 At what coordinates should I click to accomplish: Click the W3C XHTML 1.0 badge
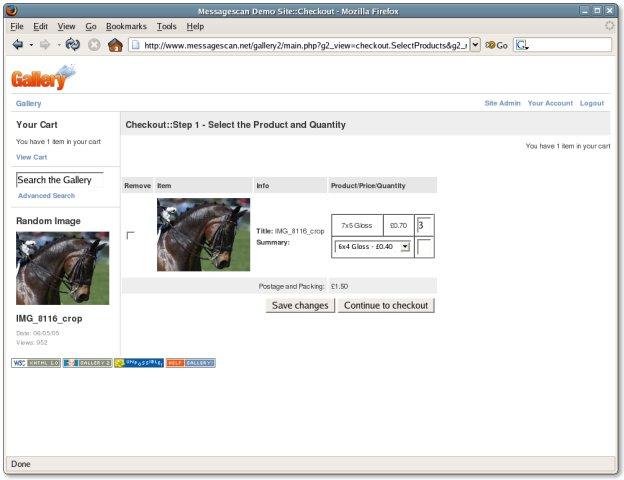click(x=36, y=363)
